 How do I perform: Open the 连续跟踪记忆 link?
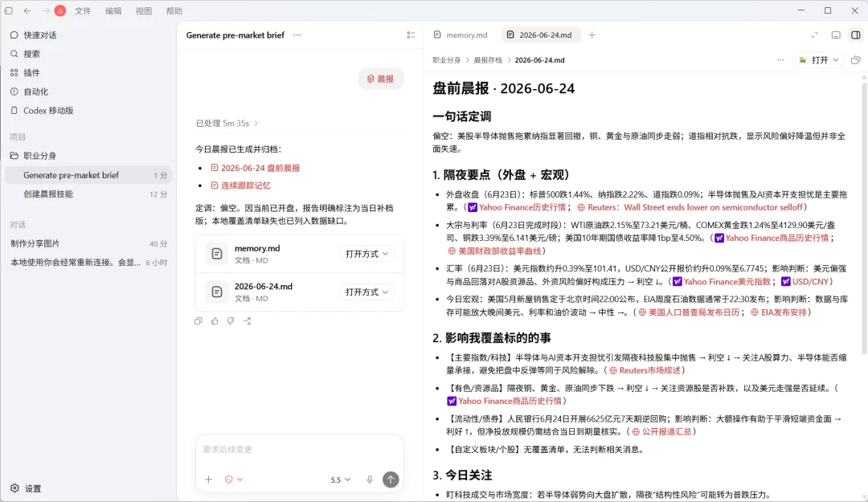pyautogui.click(x=241, y=186)
